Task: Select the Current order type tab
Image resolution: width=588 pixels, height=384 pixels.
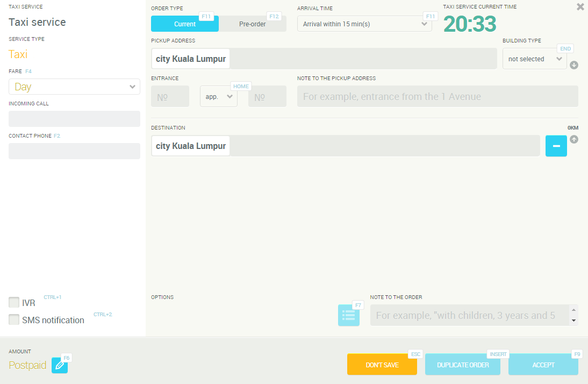Action: click(x=184, y=24)
